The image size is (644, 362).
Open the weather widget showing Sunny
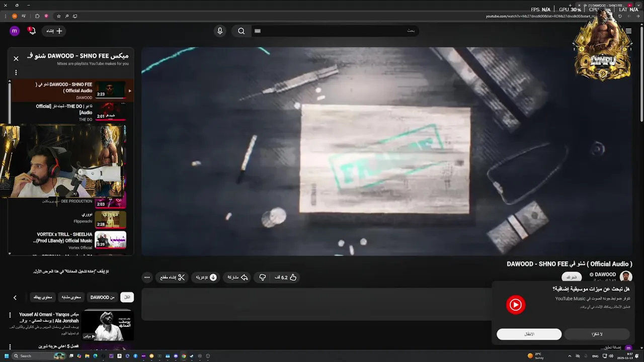(536, 356)
